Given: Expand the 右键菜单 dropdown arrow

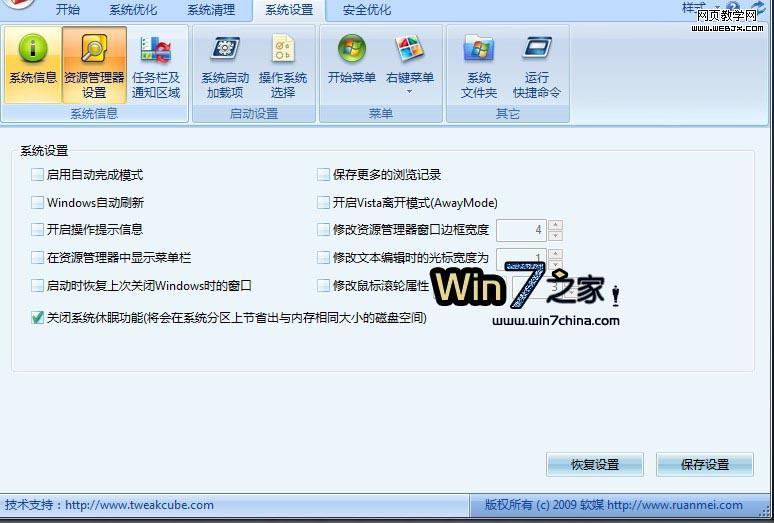Looking at the screenshot, I should click(x=409, y=92).
